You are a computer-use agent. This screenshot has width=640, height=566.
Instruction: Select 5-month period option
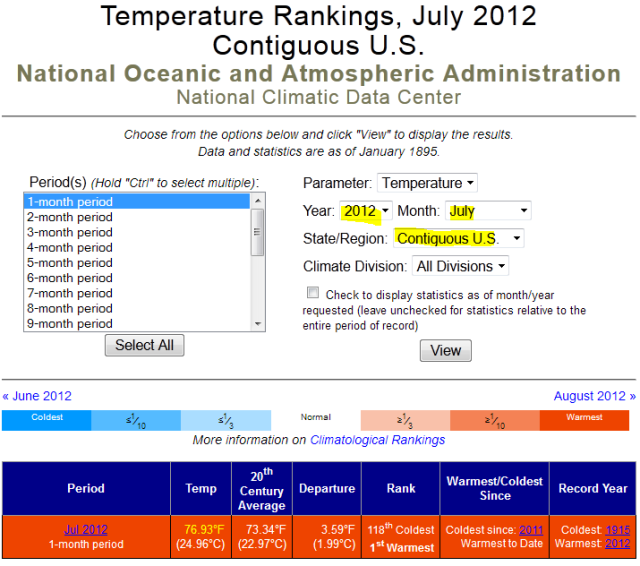tap(137, 263)
